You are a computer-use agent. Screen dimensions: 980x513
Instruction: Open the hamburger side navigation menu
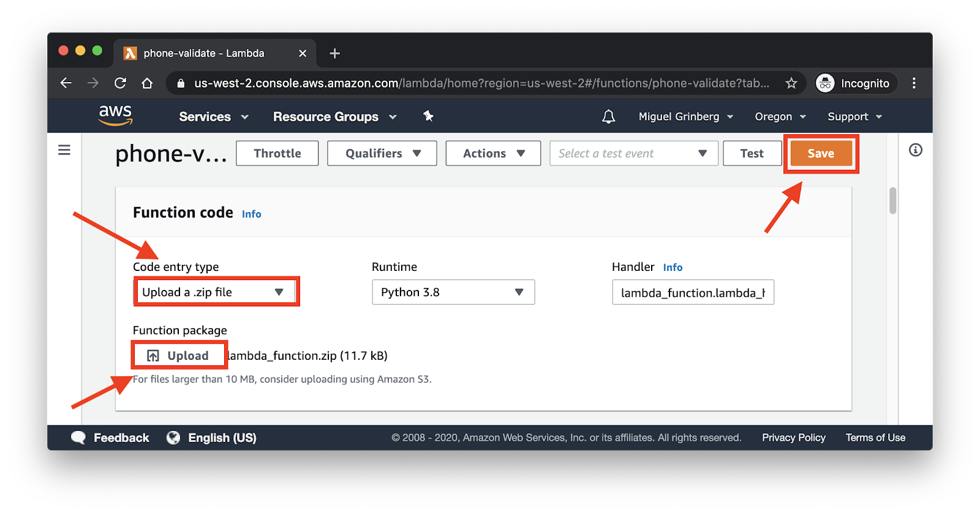pyautogui.click(x=64, y=150)
